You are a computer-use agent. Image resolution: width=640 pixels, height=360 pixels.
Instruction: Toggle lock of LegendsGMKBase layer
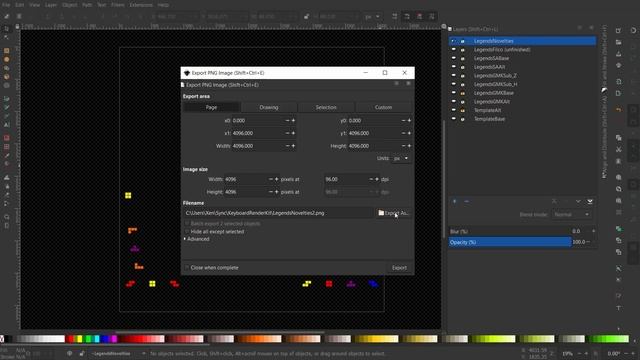[x=462, y=93]
